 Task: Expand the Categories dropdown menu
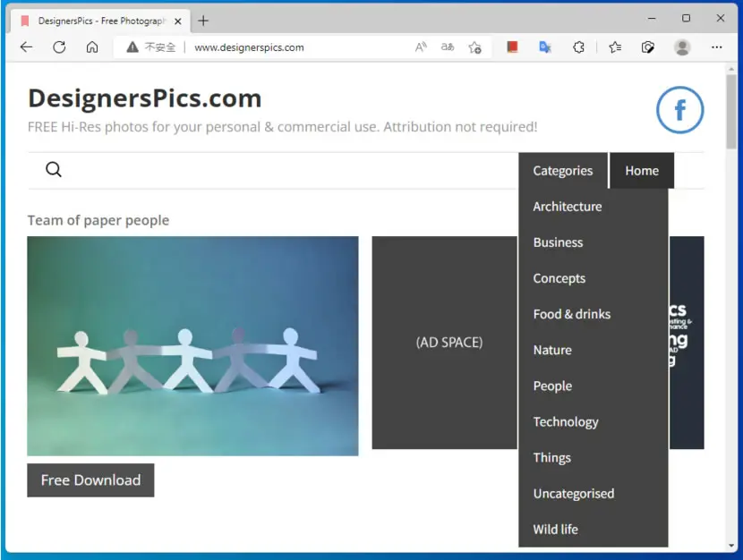[x=562, y=170]
